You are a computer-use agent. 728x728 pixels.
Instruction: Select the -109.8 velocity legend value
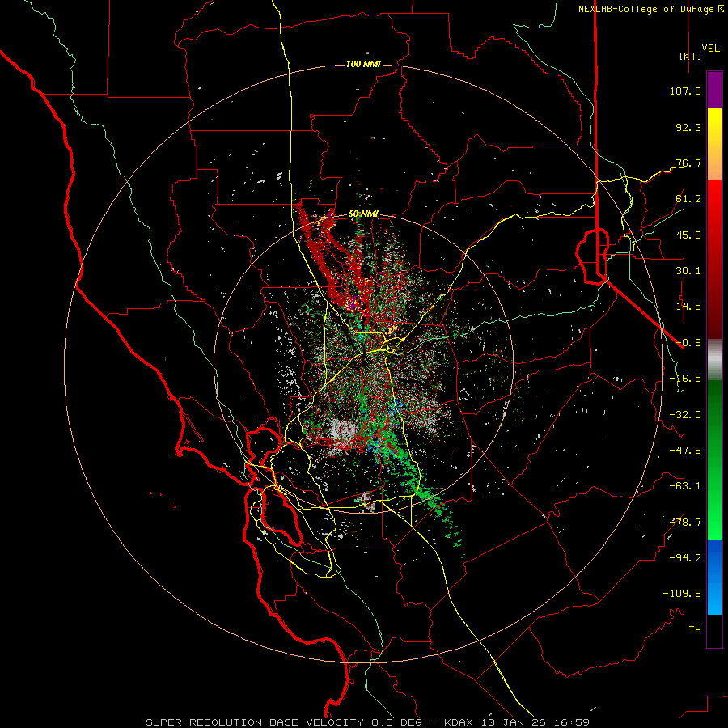(x=682, y=594)
